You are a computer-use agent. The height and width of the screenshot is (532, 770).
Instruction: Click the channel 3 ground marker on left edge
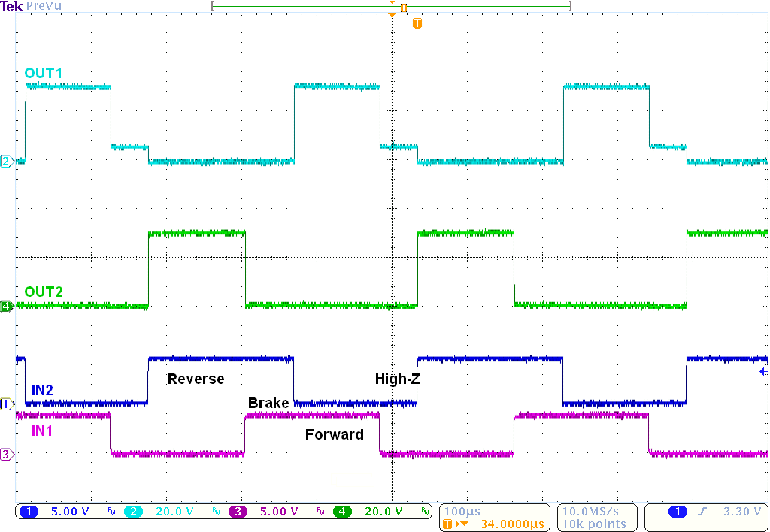[6, 453]
